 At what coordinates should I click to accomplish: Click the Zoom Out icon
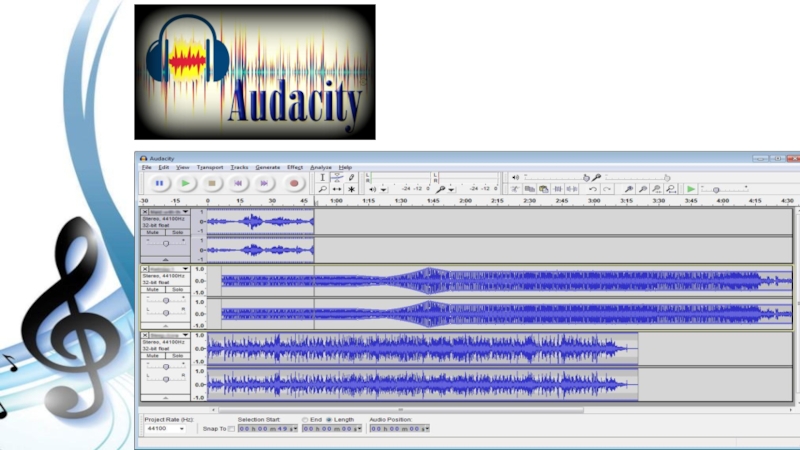(x=643, y=189)
